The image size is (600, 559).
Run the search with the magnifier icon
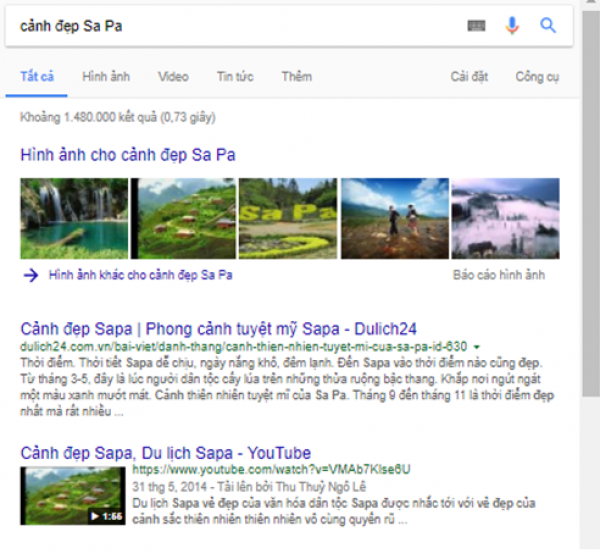tap(548, 26)
